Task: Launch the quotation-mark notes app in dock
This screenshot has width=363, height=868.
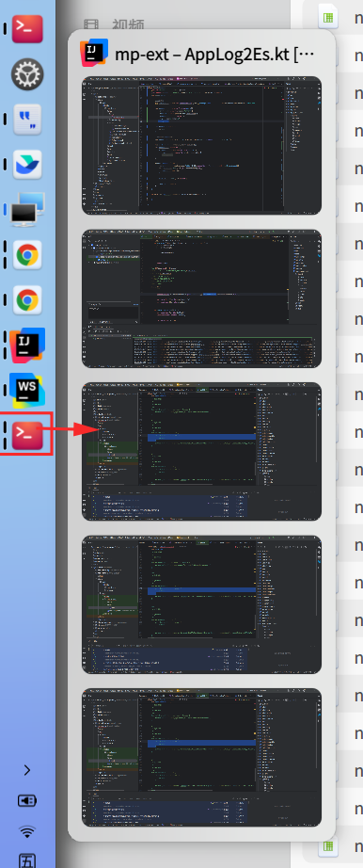Action: coord(27,119)
